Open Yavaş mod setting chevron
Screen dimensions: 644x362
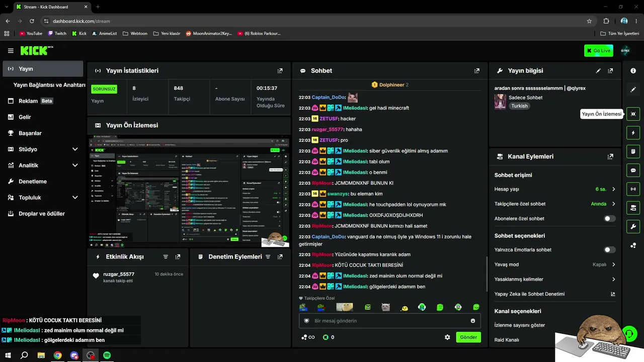[x=613, y=264]
